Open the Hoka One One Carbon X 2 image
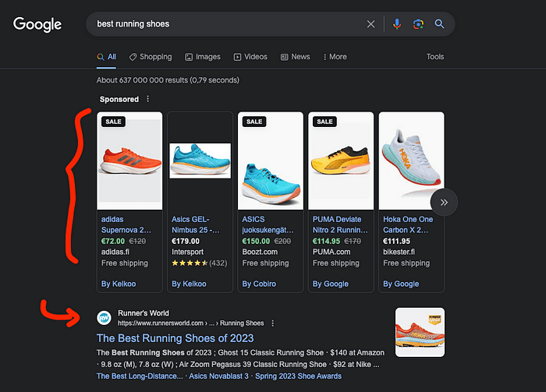 pyautogui.click(x=411, y=161)
